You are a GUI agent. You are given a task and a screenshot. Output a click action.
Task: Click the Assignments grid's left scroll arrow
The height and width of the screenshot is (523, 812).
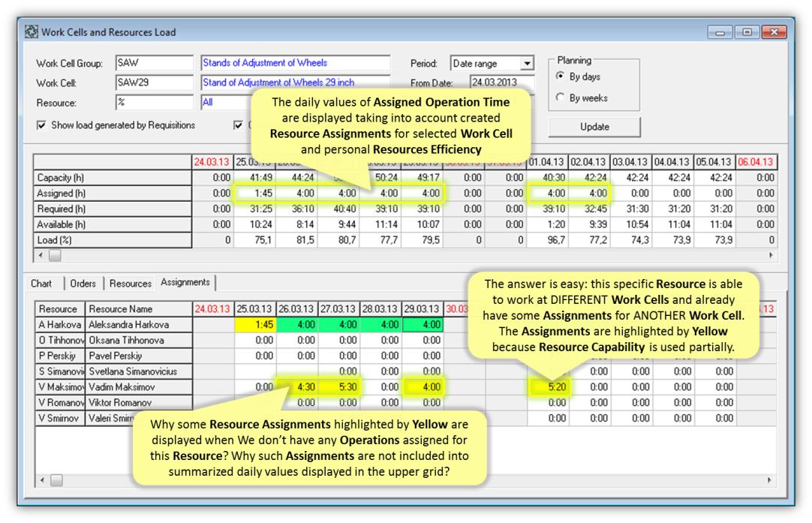coord(43,480)
